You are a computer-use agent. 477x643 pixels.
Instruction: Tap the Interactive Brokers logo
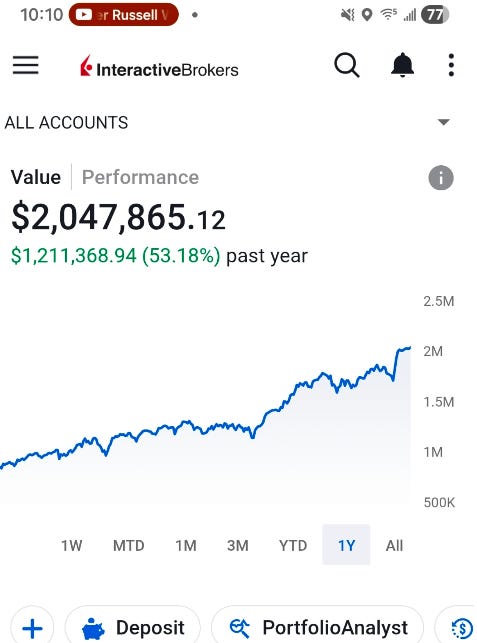coord(159,68)
